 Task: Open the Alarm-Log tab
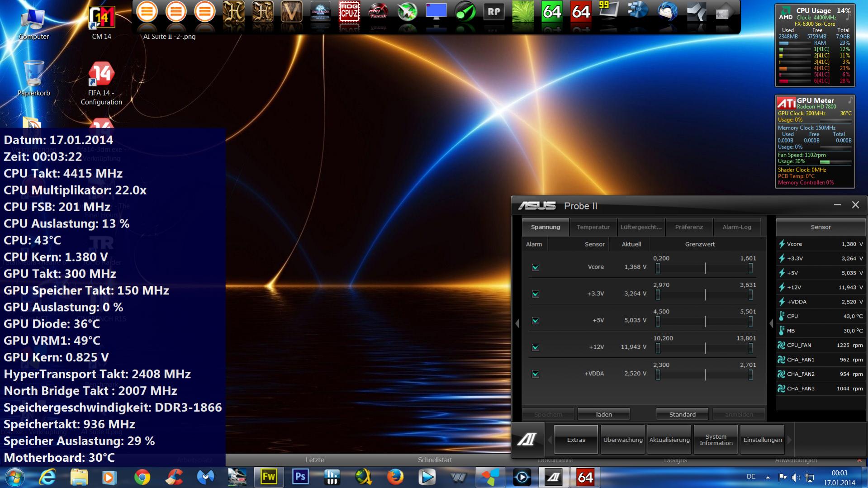coord(737,227)
